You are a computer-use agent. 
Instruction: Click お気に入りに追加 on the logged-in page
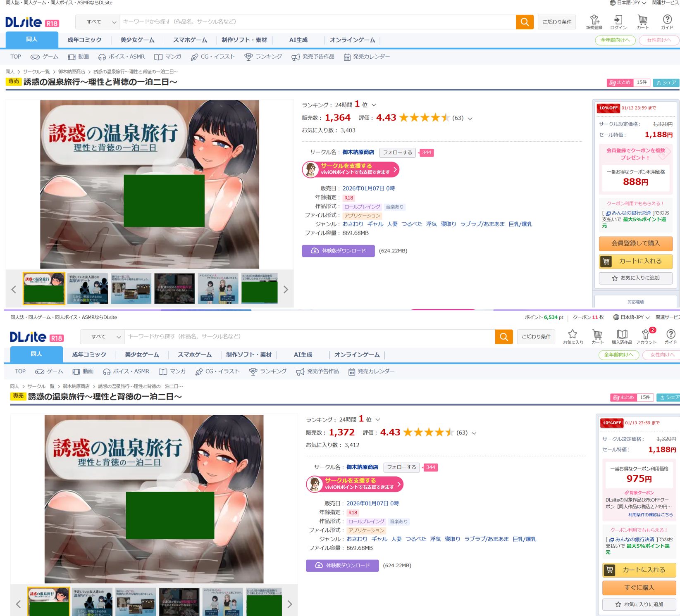coord(639,604)
